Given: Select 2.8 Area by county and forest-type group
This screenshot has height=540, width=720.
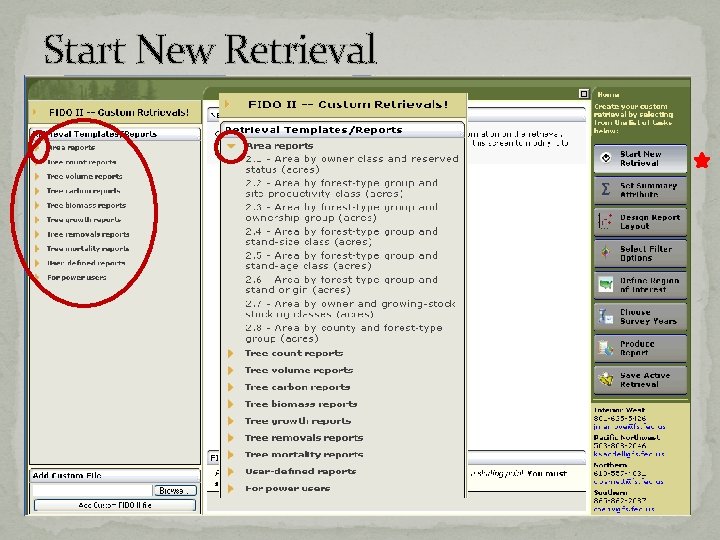Looking at the screenshot, I should coord(344,333).
